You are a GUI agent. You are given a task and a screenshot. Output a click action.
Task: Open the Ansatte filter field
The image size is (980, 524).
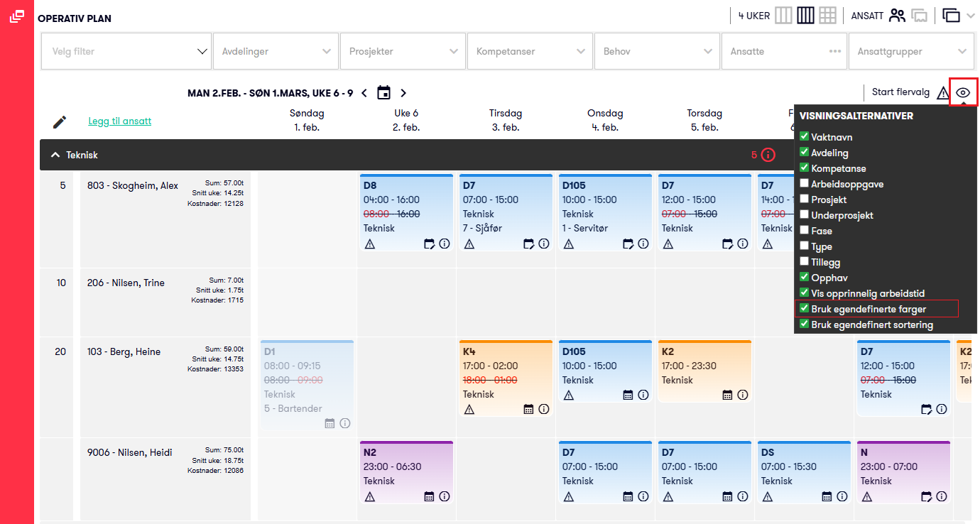[784, 51]
